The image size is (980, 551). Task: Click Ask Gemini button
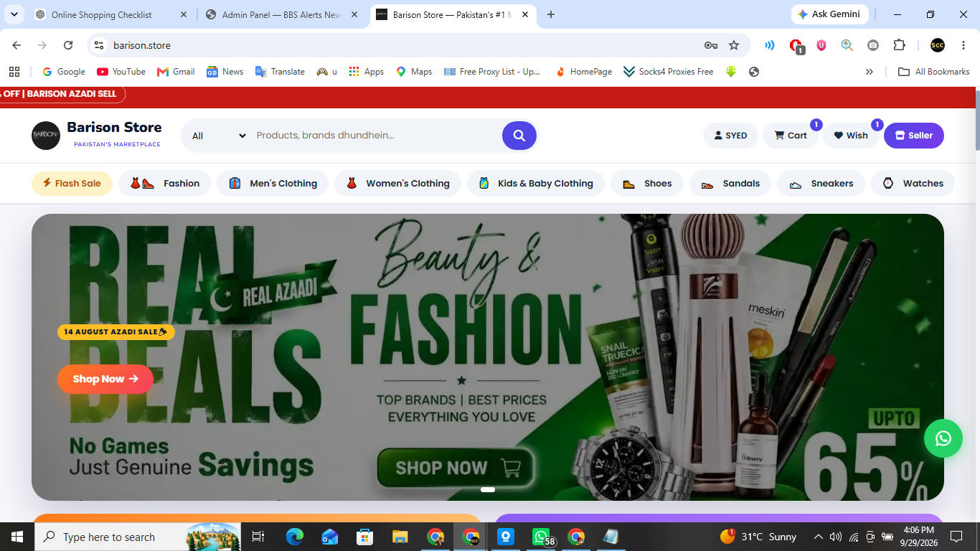[830, 14]
